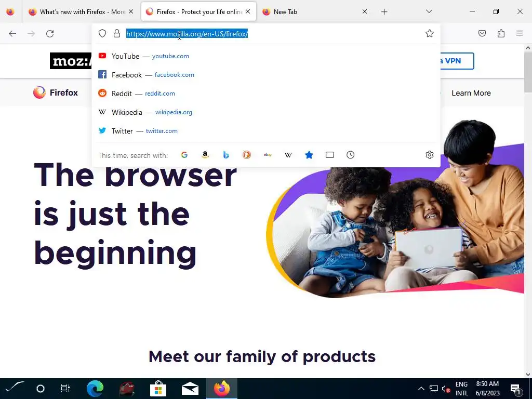Search with eBay this time
532x399 pixels.
coord(268,155)
